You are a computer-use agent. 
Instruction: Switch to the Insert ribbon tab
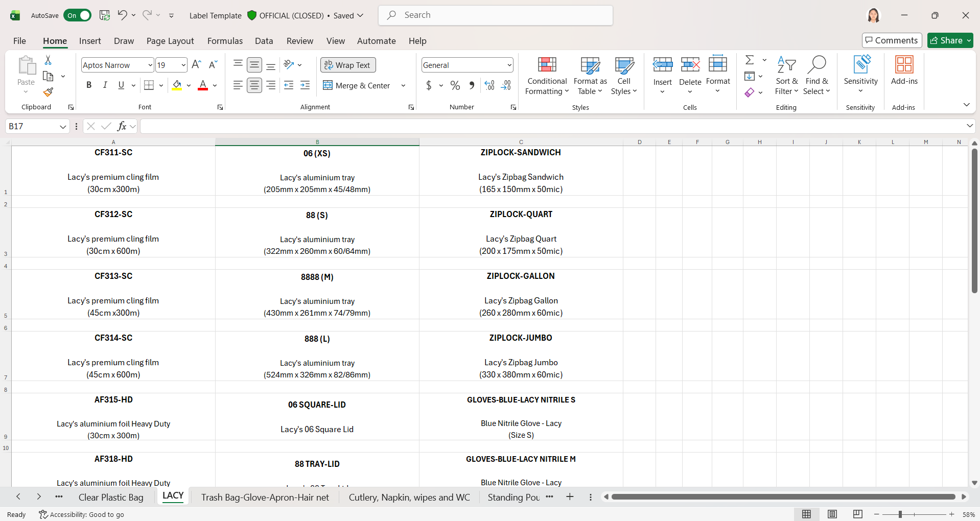pos(90,41)
